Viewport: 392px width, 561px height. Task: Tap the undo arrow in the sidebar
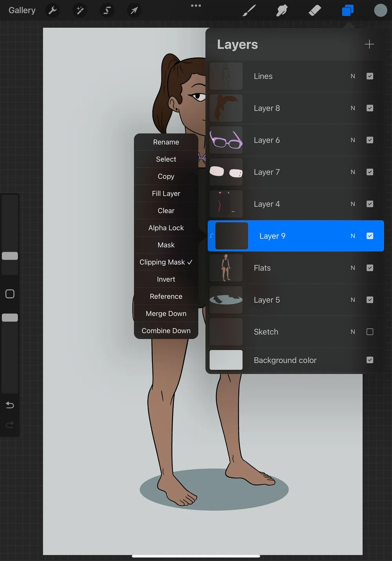(x=10, y=405)
